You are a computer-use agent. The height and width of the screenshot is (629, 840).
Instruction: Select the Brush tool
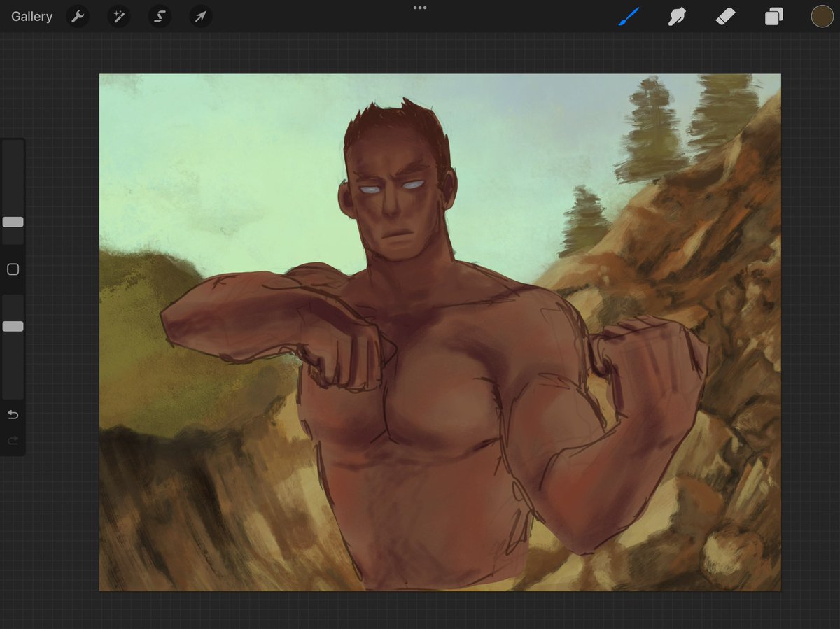click(x=629, y=16)
